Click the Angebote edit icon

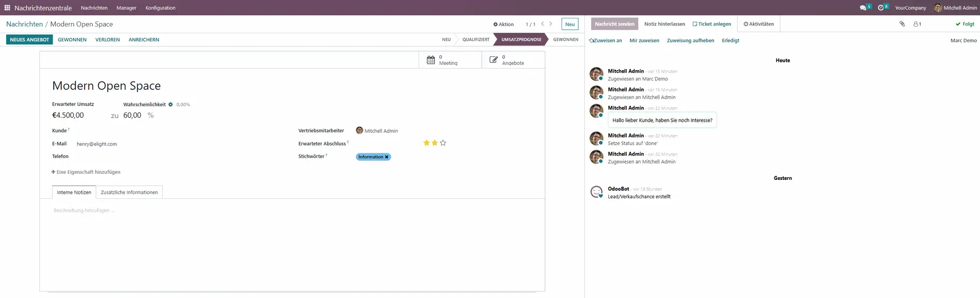click(494, 60)
